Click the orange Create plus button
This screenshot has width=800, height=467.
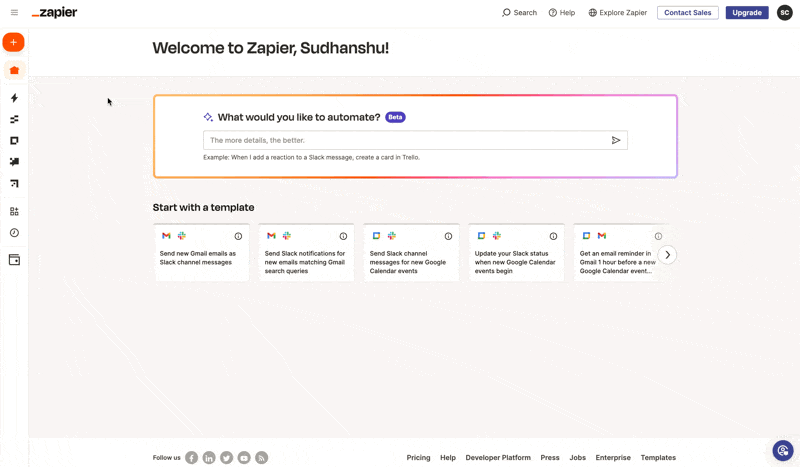pos(14,42)
